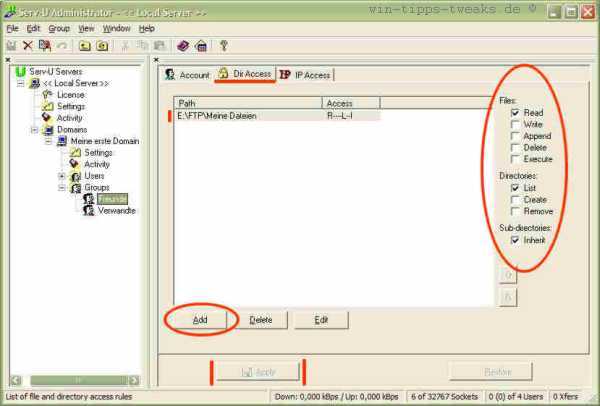Enable the Remove directories permission
600x406 pixels.
pyautogui.click(x=515, y=211)
